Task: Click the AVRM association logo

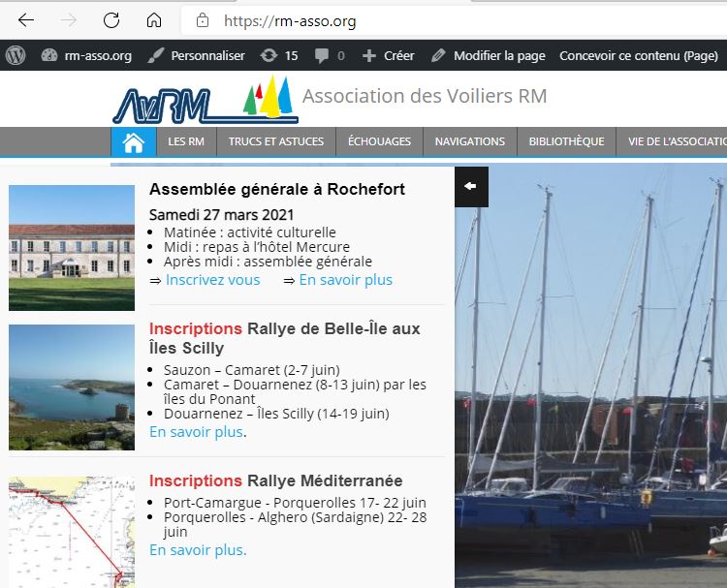Action: click(x=205, y=100)
